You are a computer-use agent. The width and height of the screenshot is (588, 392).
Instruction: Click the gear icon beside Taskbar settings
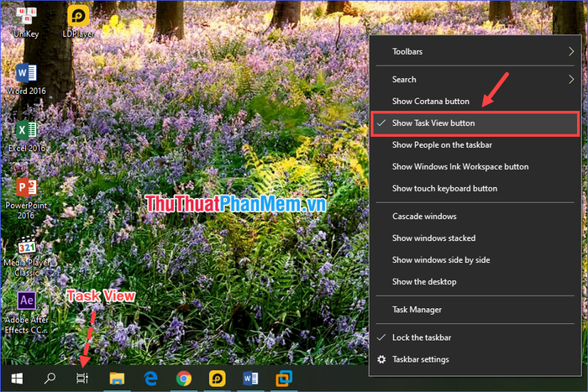[381, 359]
